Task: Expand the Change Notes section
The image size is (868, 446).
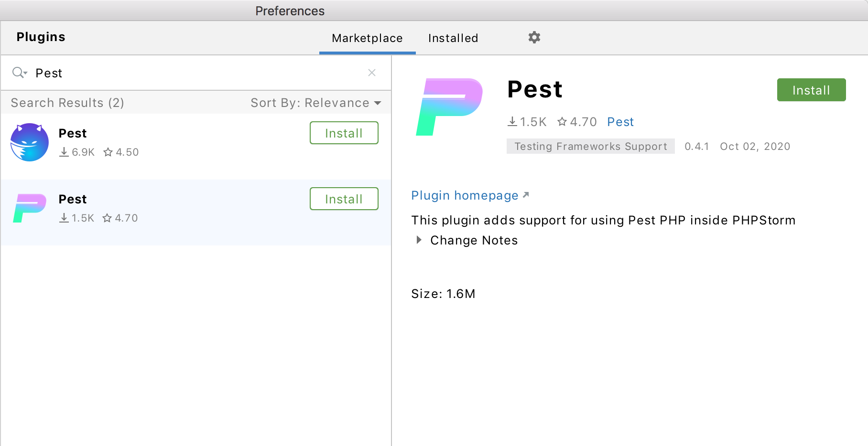Action: 419,240
